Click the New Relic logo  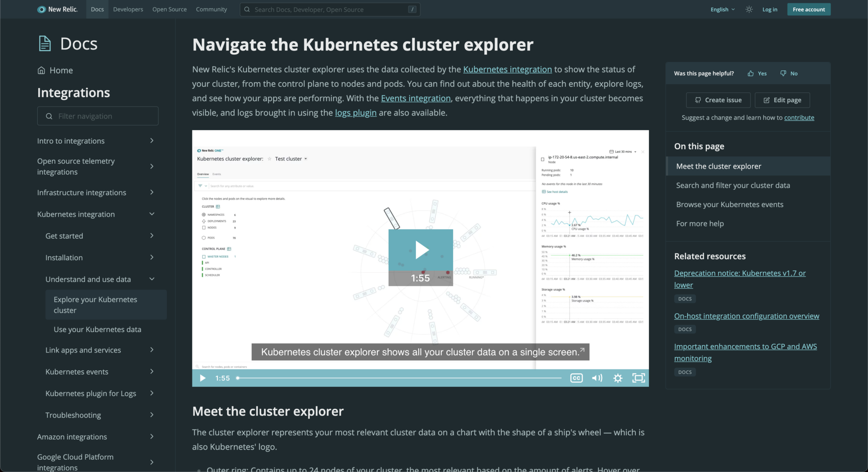click(x=57, y=9)
